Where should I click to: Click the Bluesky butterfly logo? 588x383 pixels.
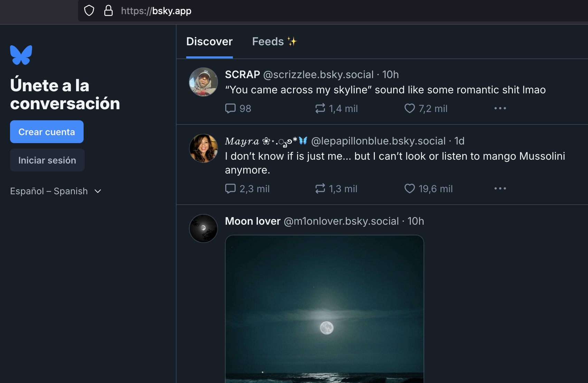pyautogui.click(x=21, y=55)
